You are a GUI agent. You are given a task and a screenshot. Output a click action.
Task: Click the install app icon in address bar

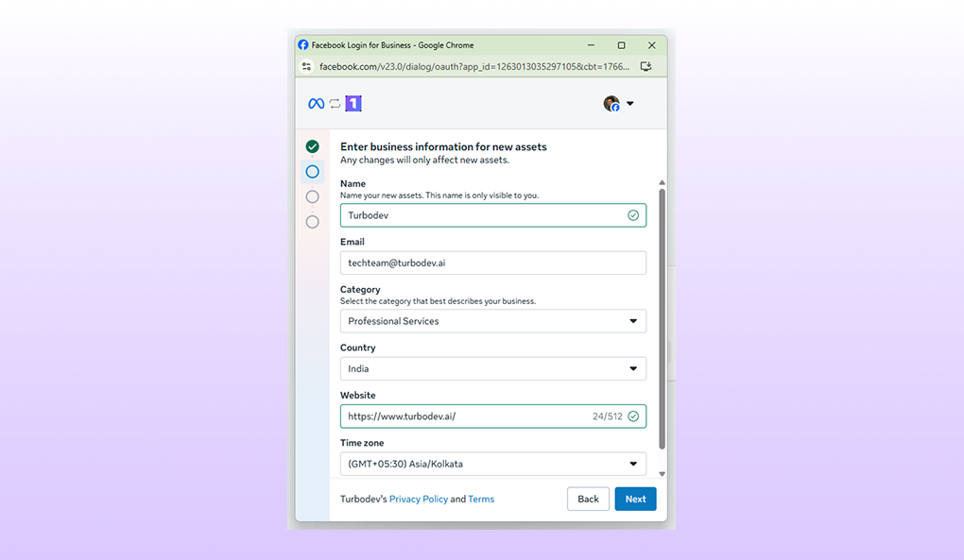[646, 66]
